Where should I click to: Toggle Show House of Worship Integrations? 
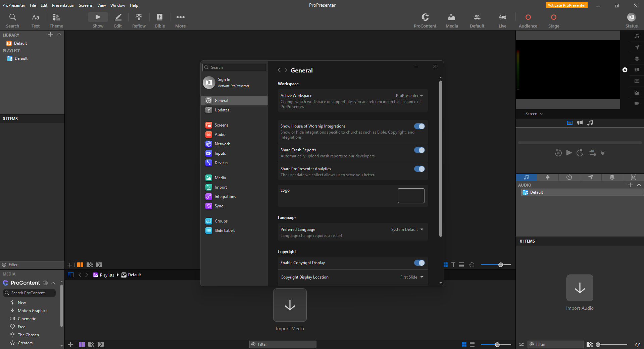click(419, 126)
